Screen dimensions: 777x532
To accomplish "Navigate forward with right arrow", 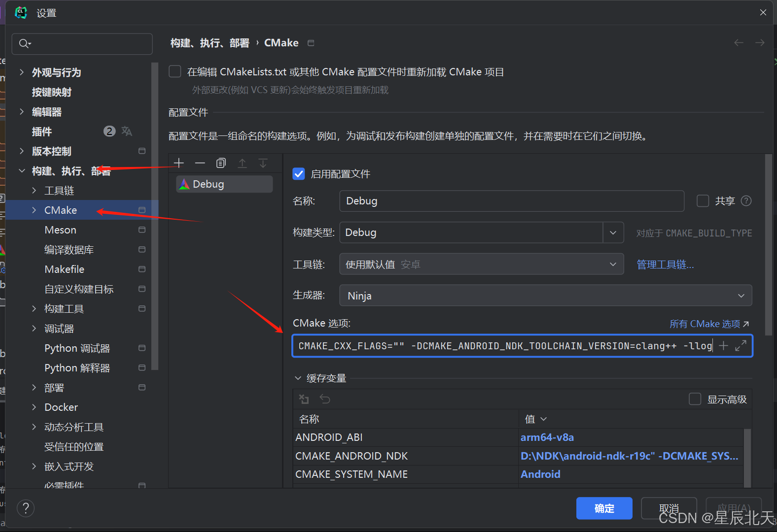I will point(760,43).
